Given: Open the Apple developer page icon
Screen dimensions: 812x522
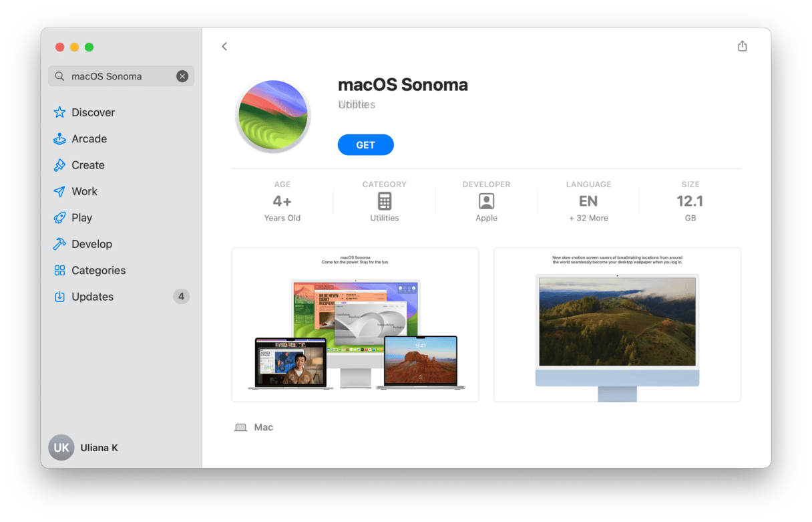Looking at the screenshot, I should pyautogui.click(x=486, y=201).
